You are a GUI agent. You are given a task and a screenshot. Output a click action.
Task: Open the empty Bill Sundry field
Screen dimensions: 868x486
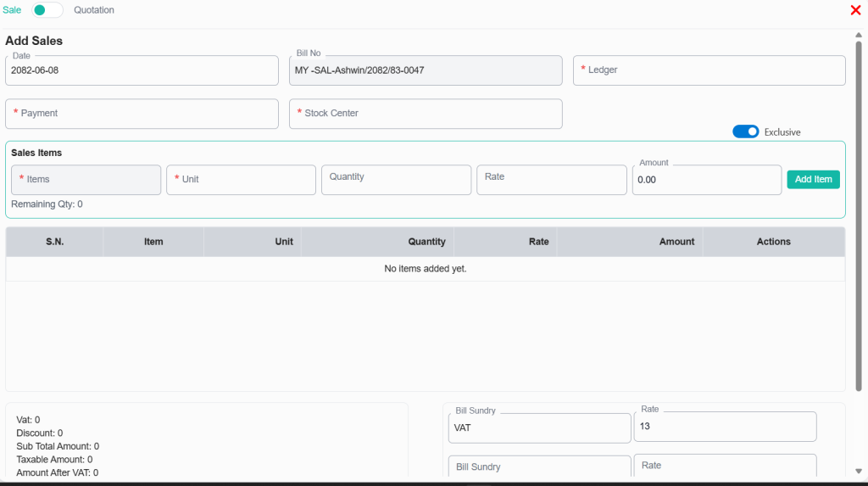pos(539,467)
